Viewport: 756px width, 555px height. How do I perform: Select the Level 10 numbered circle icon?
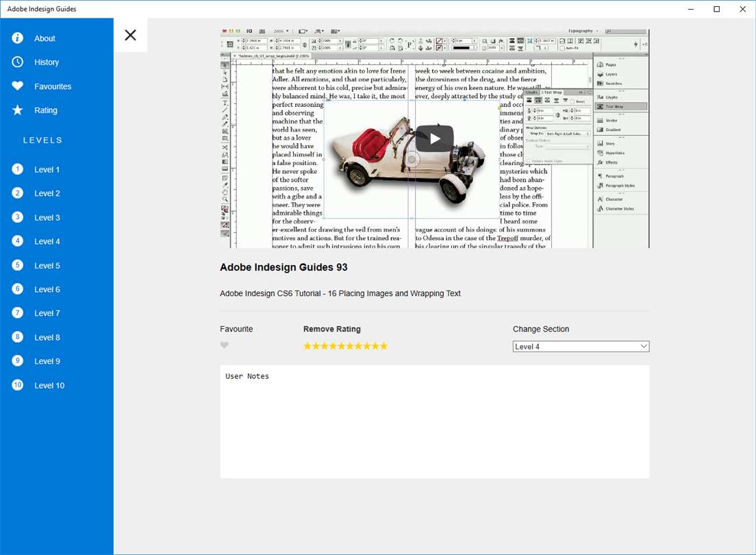point(17,384)
